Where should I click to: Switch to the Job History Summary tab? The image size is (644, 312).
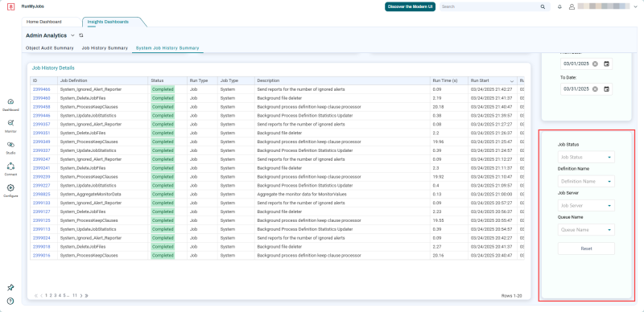[105, 48]
